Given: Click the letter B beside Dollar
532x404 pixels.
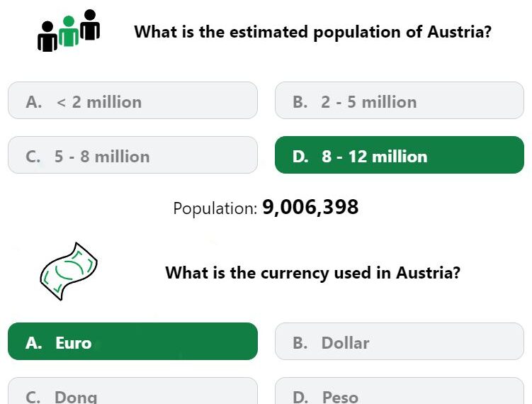Looking at the screenshot, I should pyautogui.click(x=300, y=343).
